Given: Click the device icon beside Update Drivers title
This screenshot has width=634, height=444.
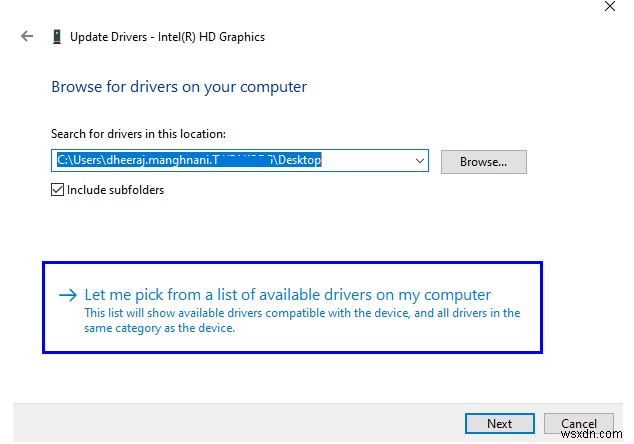Looking at the screenshot, I should point(57,37).
